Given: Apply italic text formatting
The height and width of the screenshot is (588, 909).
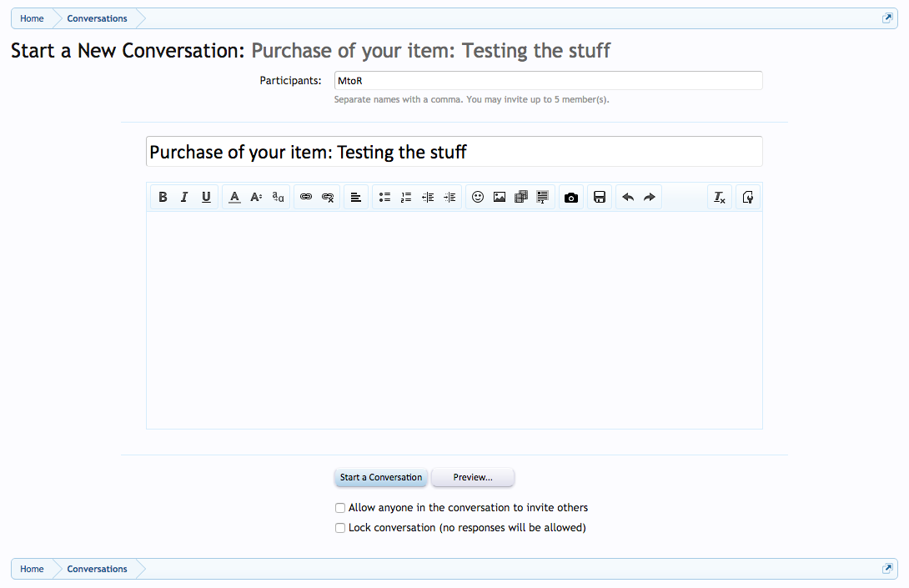Looking at the screenshot, I should pyautogui.click(x=184, y=198).
